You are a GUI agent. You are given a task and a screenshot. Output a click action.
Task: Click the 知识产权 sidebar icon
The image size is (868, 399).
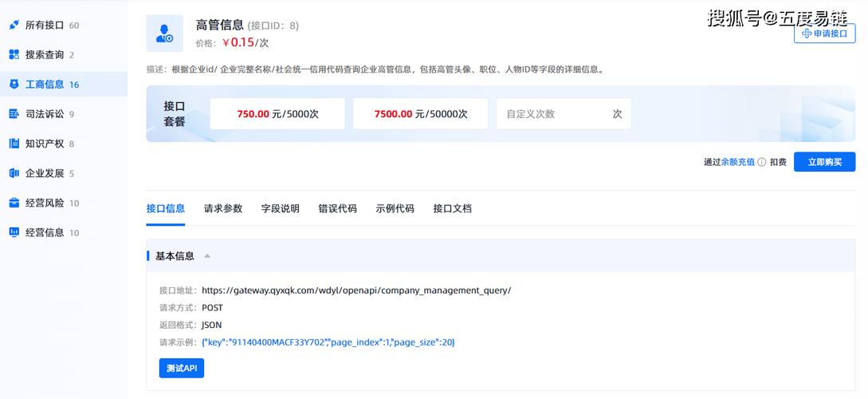tap(14, 144)
